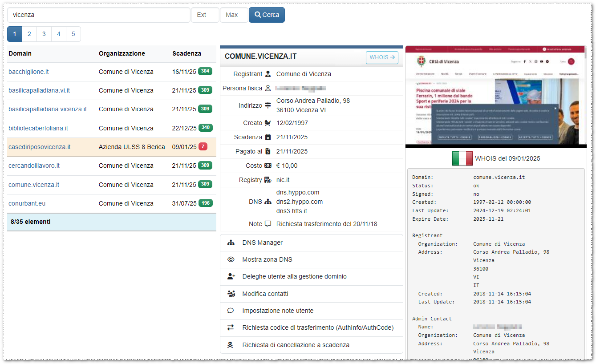Open Modifica contatti
The width and height of the screenshot is (596, 364).
coord(312,294)
